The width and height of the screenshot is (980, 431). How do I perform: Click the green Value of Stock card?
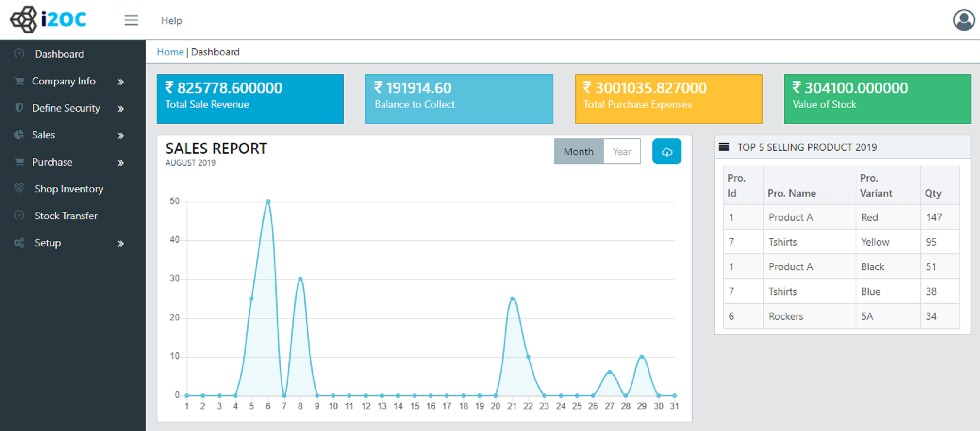click(x=877, y=99)
